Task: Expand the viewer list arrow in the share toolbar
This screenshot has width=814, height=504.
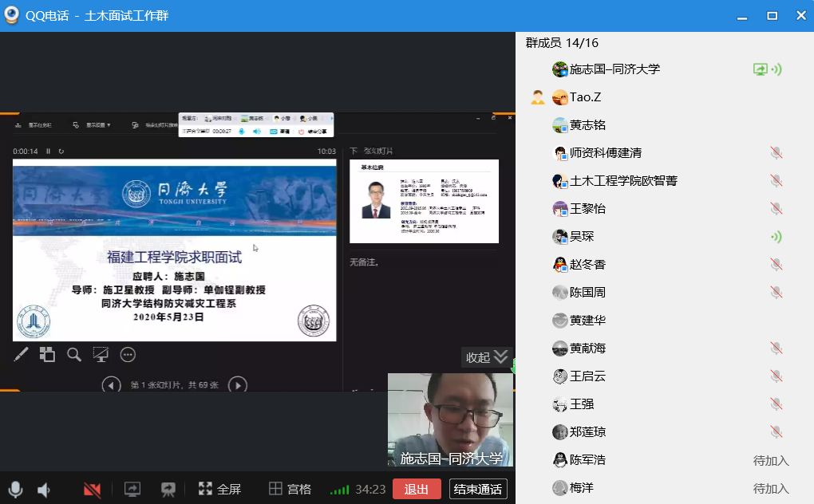Action: tap(331, 118)
